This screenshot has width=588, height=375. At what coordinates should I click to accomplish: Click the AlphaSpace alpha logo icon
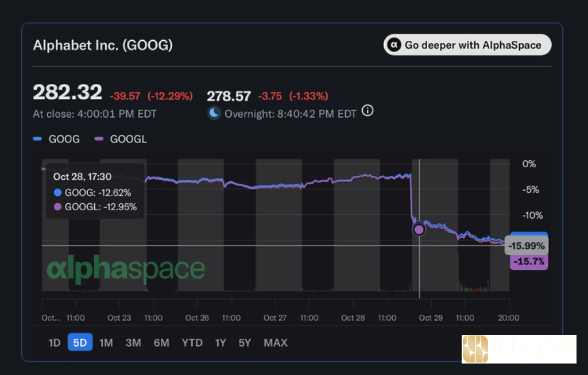394,45
